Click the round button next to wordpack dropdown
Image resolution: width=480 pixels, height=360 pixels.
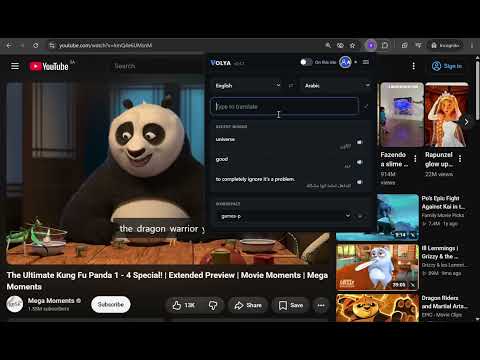point(360,216)
